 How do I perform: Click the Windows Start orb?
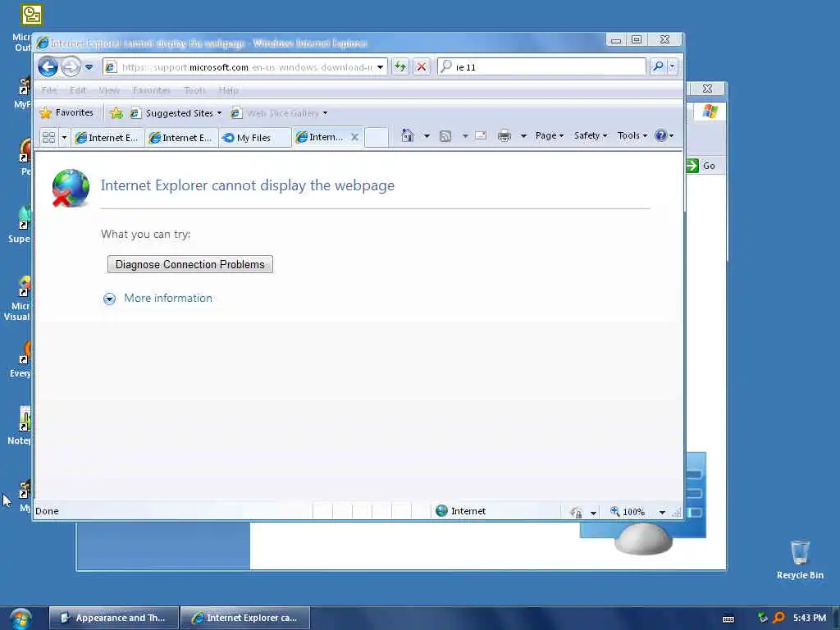click(x=21, y=619)
